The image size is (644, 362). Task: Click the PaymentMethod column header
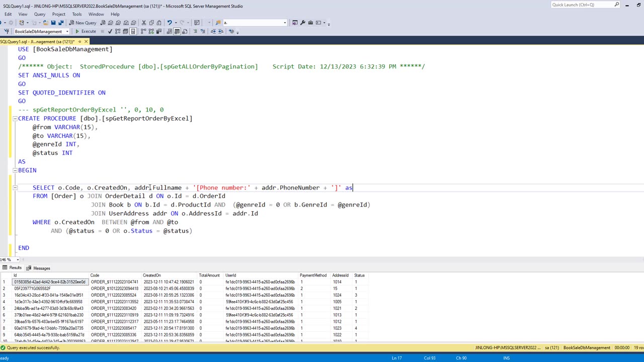click(313, 276)
